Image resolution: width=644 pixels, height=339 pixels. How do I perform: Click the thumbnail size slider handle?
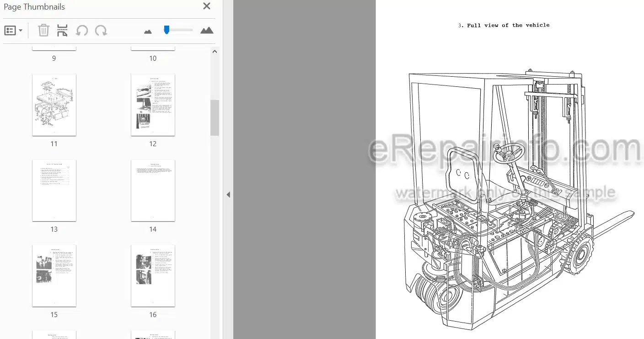pos(166,30)
